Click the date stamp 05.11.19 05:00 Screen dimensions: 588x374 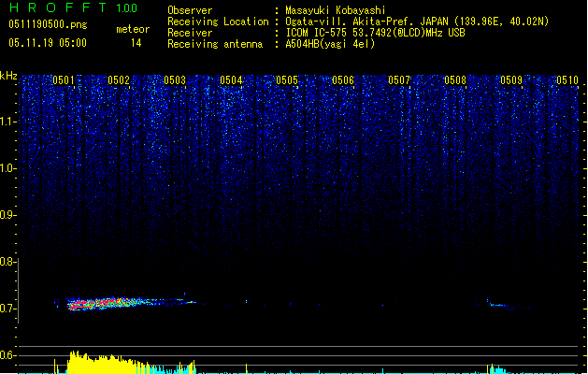[x=48, y=43]
